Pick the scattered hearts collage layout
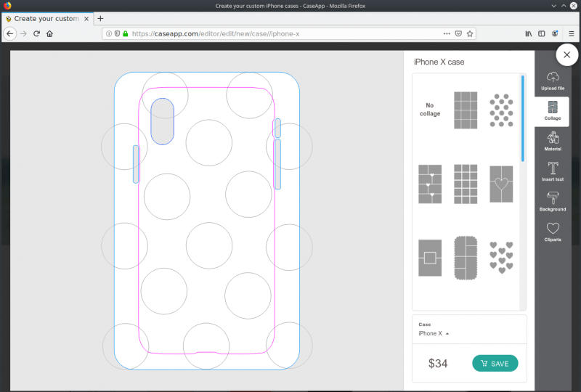Screen dimensions: 581x392 (501, 258)
